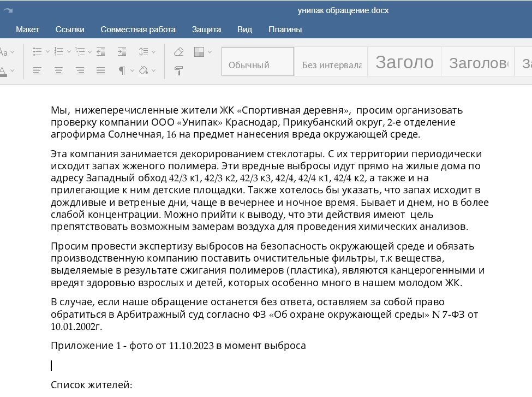532x397 pixels.
Task: Expand the line spacing dropdown arrow
Action: coord(153,52)
